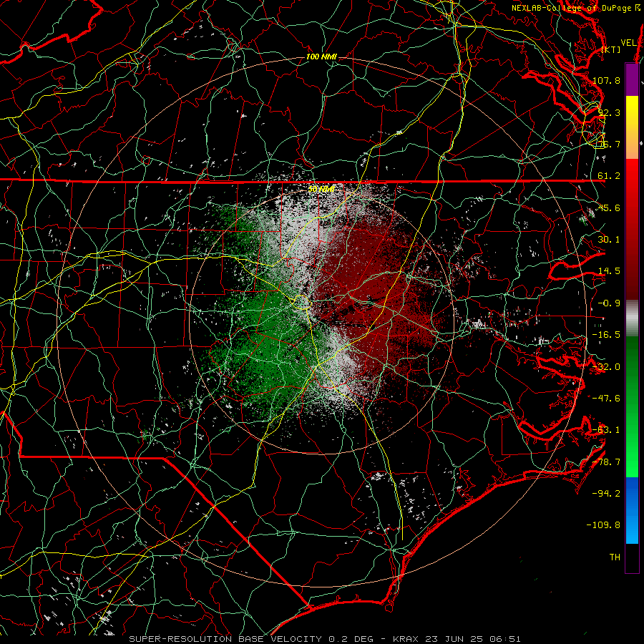Viewport: 644px width, 644px height.
Task: Select the -47.6 velocity scale value
Action: pos(607,399)
